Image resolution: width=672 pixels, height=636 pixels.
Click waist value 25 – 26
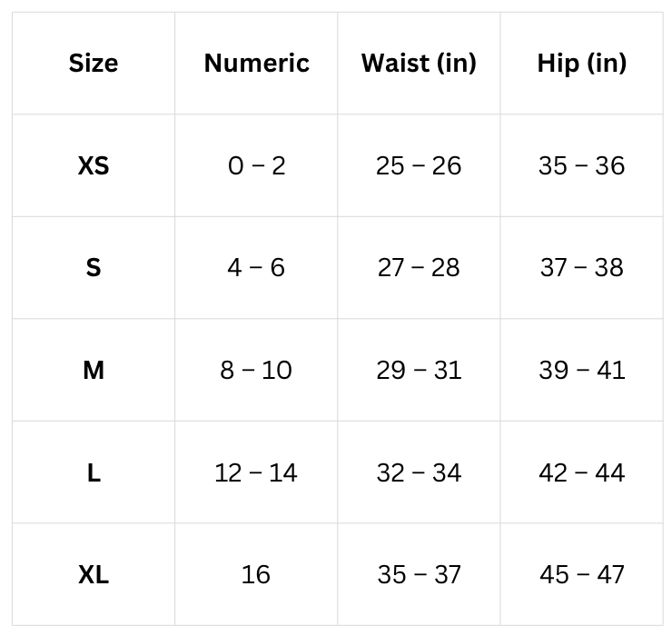(x=419, y=165)
